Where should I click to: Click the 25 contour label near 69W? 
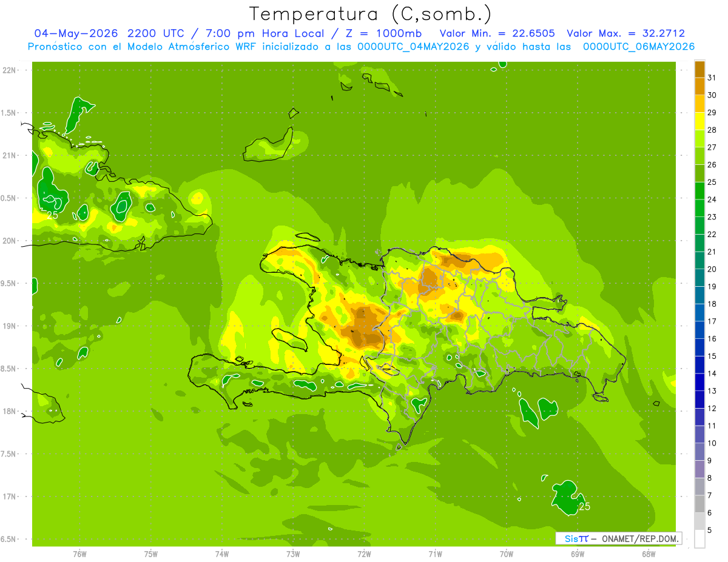click(x=584, y=506)
